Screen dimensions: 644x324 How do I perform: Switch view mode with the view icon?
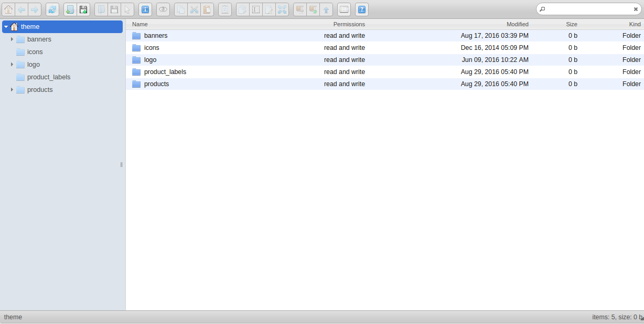pos(344,9)
